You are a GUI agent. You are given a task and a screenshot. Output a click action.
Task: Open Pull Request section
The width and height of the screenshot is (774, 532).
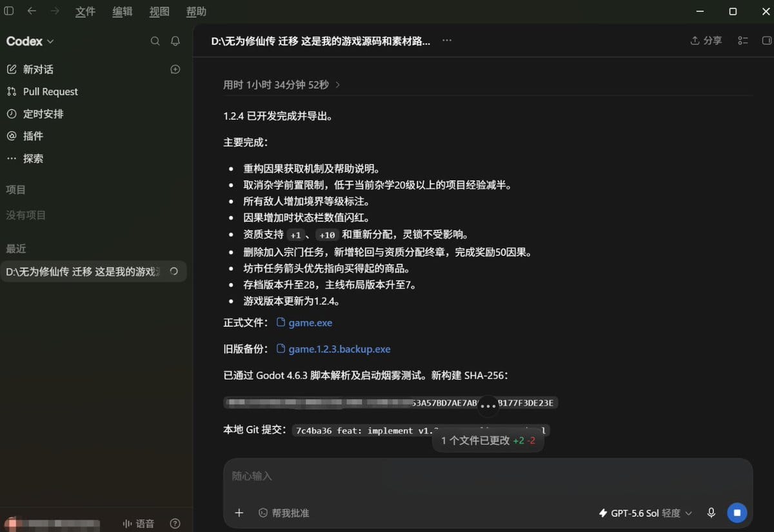click(x=50, y=92)
